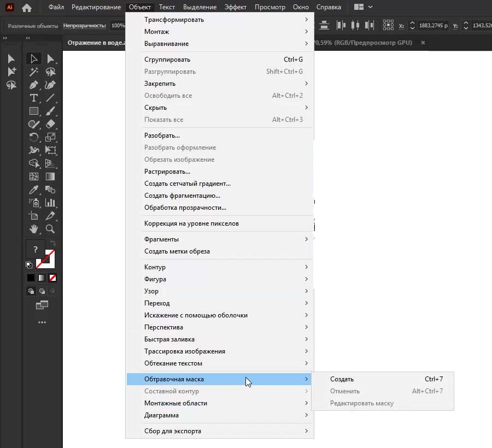Select the Gradient tool

click(50, 176)
